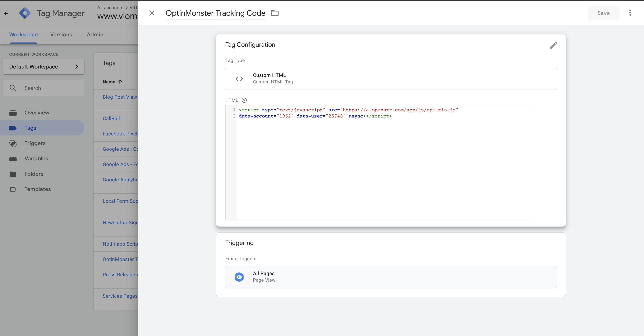Viewport: 644px width, 336px height.
Task: Click the Custom HTML code brackets icon
Action: coord(239,79)
